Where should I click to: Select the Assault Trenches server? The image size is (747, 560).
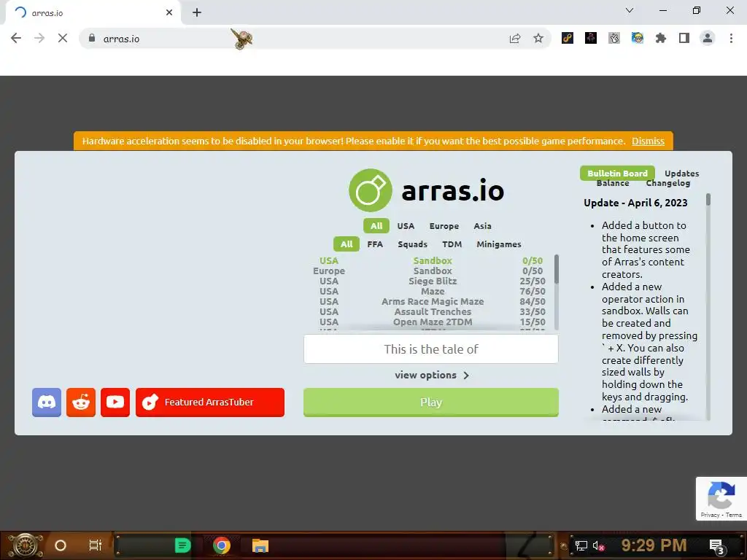point(431,311)
